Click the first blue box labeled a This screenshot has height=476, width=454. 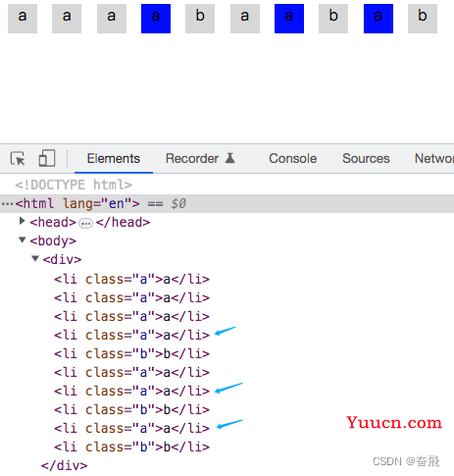pyautogui.click(x=156, y=19)
